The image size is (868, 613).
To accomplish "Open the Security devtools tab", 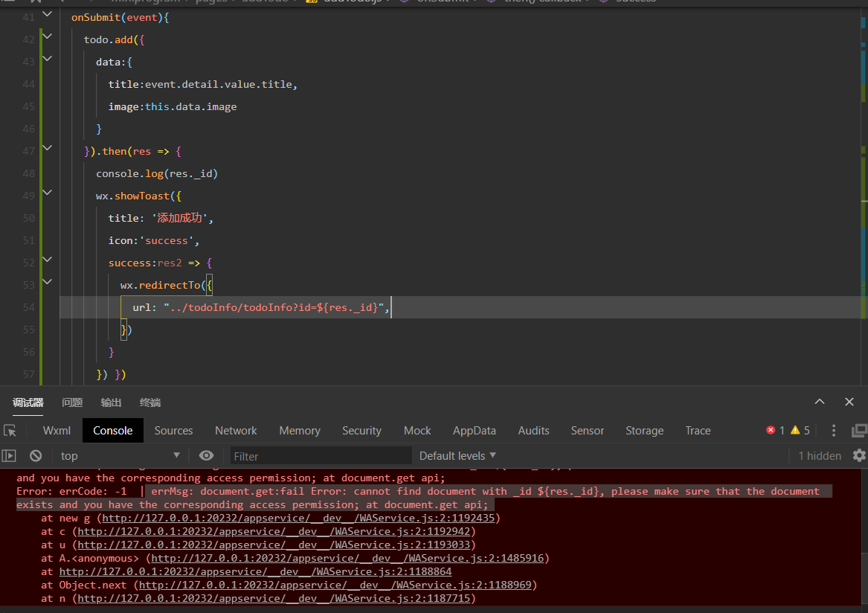I will point(361,430).
